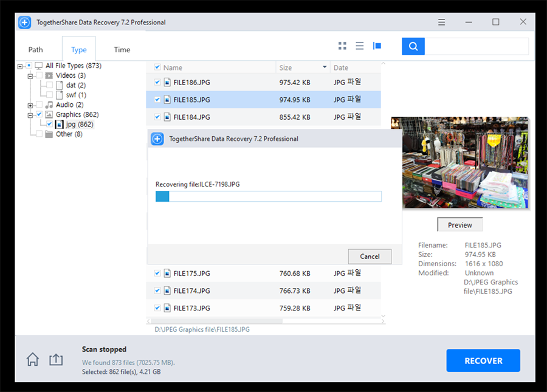Switch to the Time tab
547x392 pixels.
[122, 49]
